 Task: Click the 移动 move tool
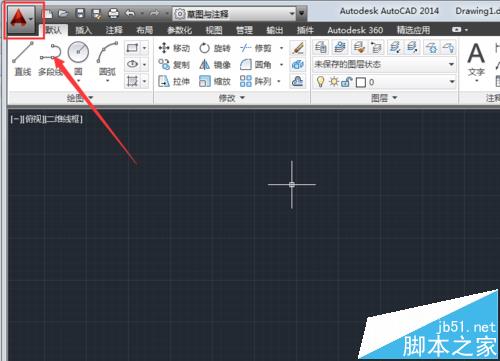(174, 48)
